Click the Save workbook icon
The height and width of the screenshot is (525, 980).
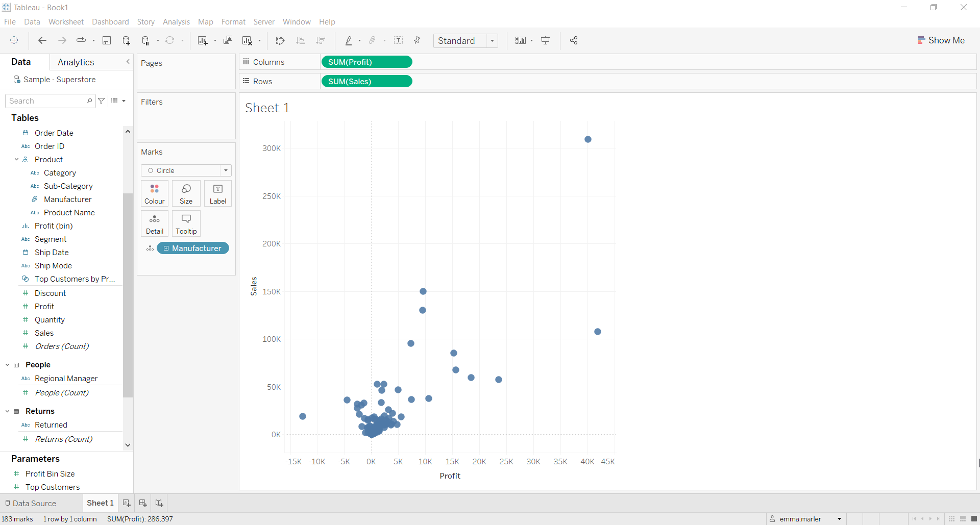107,41
